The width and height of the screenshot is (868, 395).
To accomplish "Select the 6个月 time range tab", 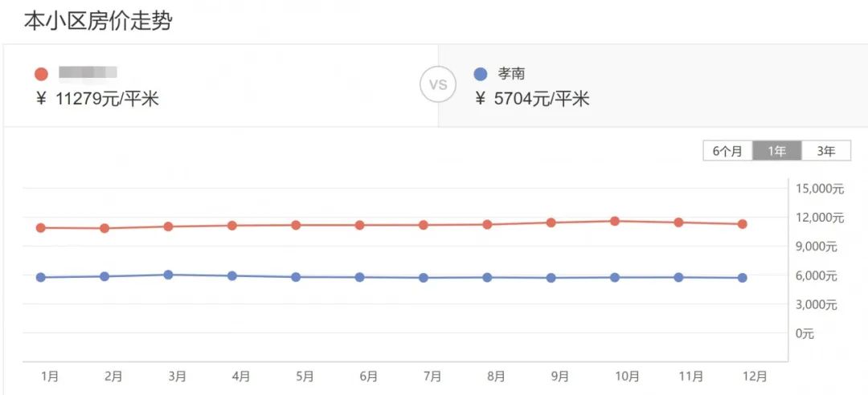I will click(727, 151).
